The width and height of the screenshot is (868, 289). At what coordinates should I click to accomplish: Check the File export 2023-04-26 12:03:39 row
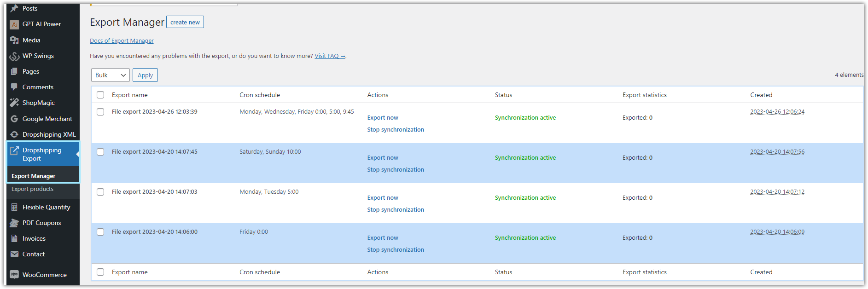(100, 112)
